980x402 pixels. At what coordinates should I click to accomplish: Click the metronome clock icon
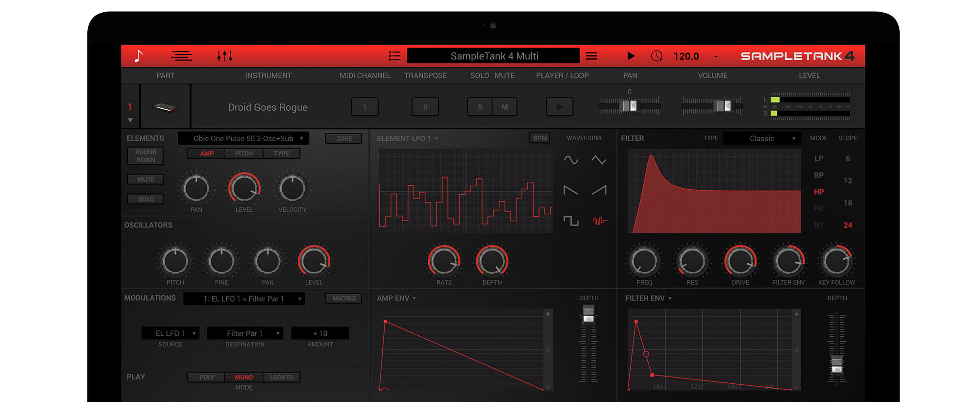click(657, 56)
